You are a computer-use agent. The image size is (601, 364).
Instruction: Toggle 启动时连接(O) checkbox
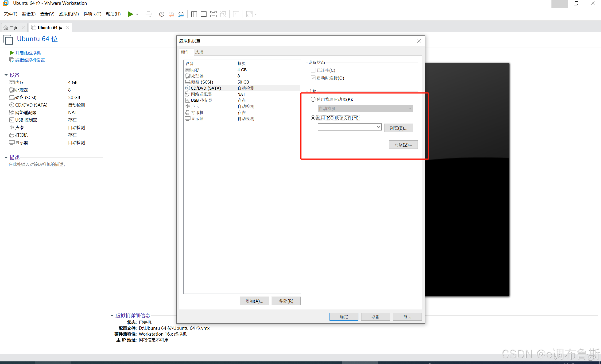[x=313, y=78]
